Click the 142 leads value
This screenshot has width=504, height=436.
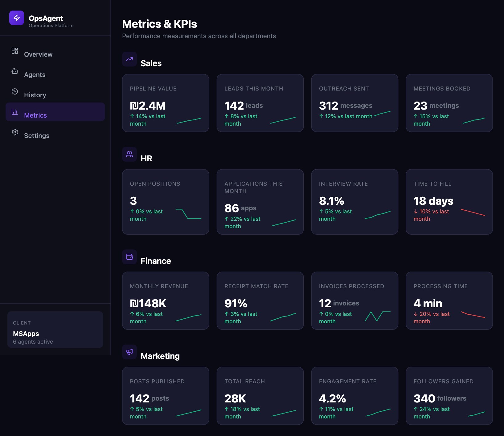pyautogui.click(x=244, y=106)
